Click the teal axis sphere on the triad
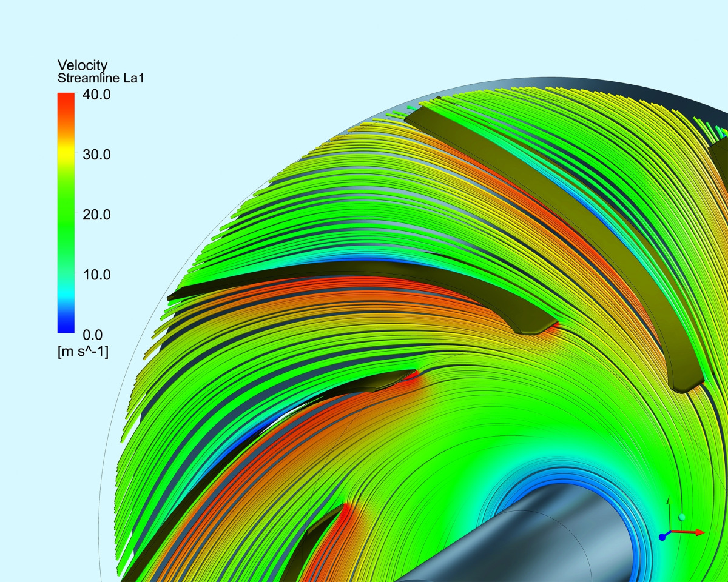 point(682,517)
